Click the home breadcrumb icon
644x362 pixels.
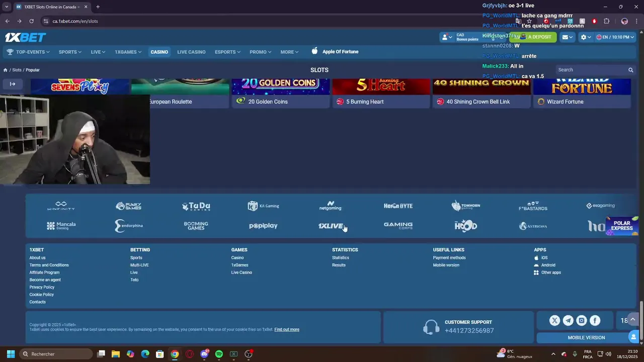point(5,70)
